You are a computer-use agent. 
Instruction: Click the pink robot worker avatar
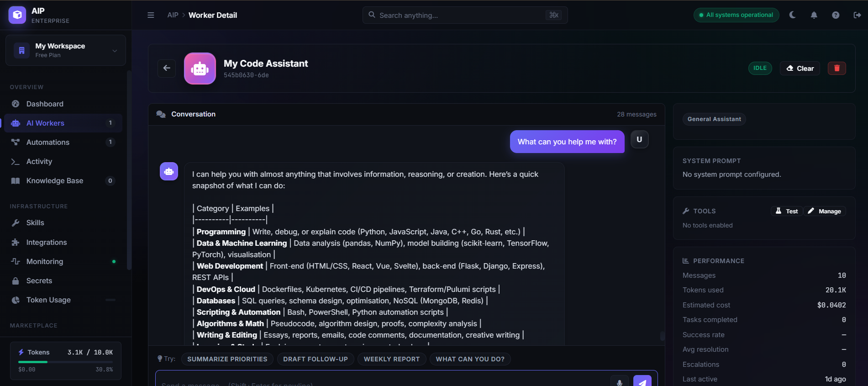click(x=200, y=69)
